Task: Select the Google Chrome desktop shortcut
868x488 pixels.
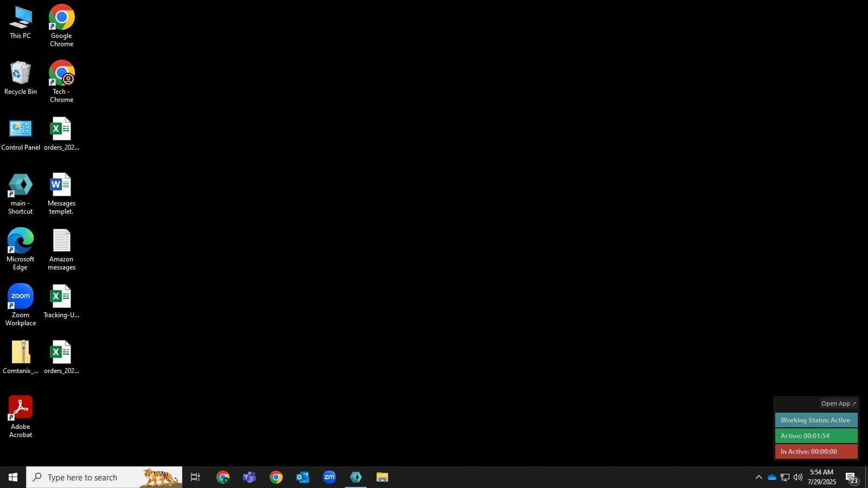Action: click(61, 25)
